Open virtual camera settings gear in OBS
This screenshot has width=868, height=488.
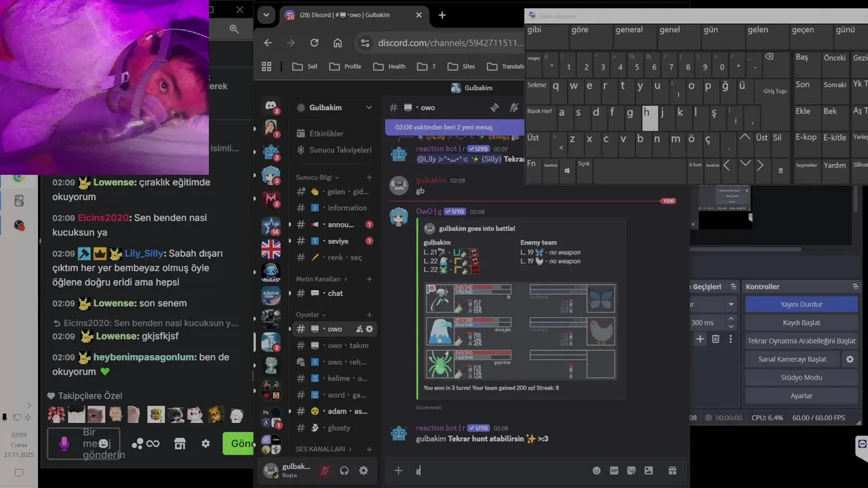point(850,359)
